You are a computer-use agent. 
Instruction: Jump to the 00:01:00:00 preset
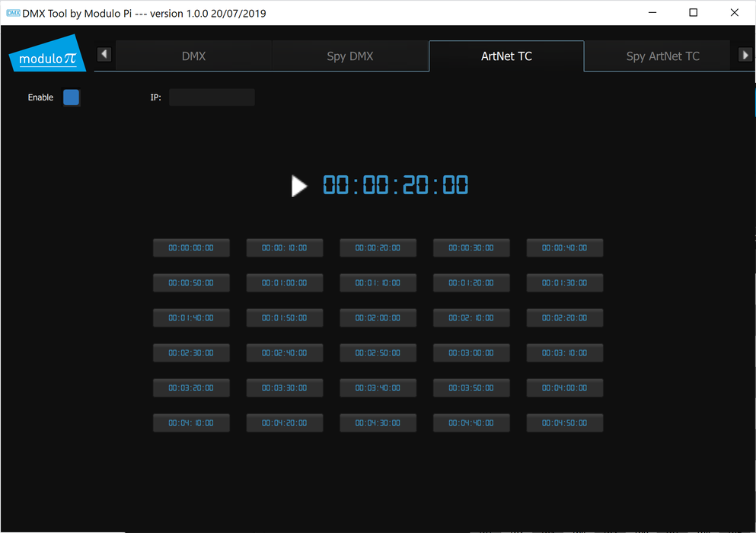coord(285,282)
